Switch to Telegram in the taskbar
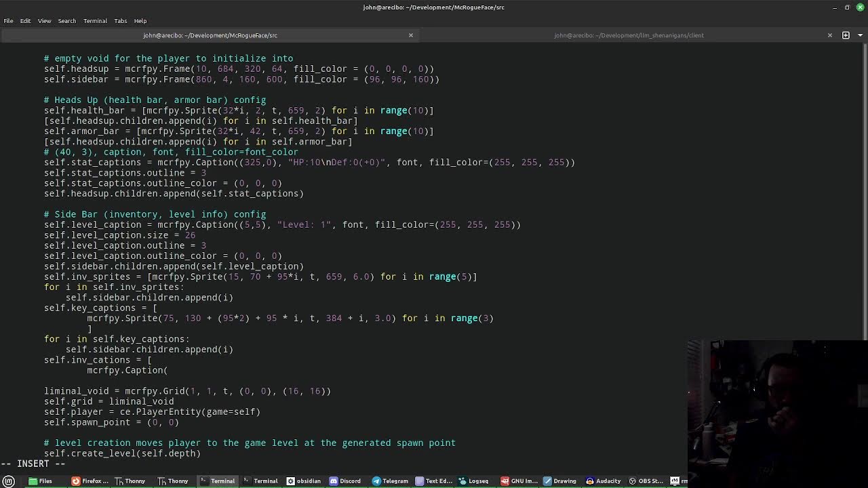 (x=390, y=481)
